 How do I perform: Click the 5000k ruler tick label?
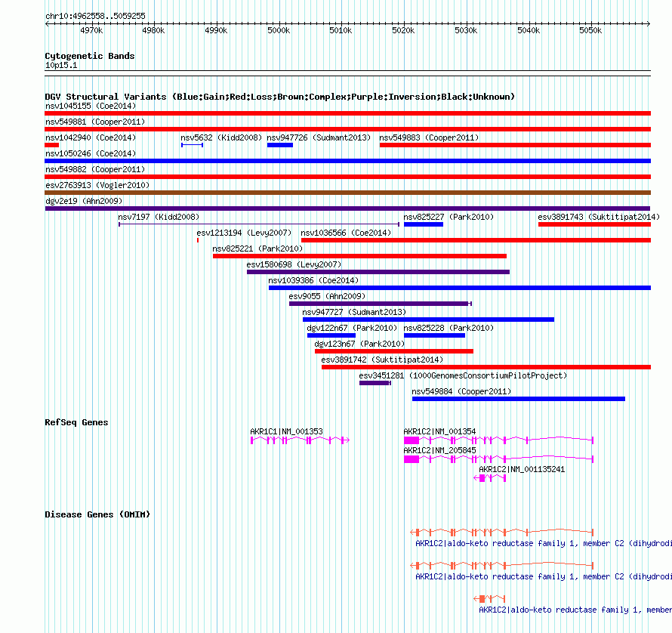pos(279,30)
